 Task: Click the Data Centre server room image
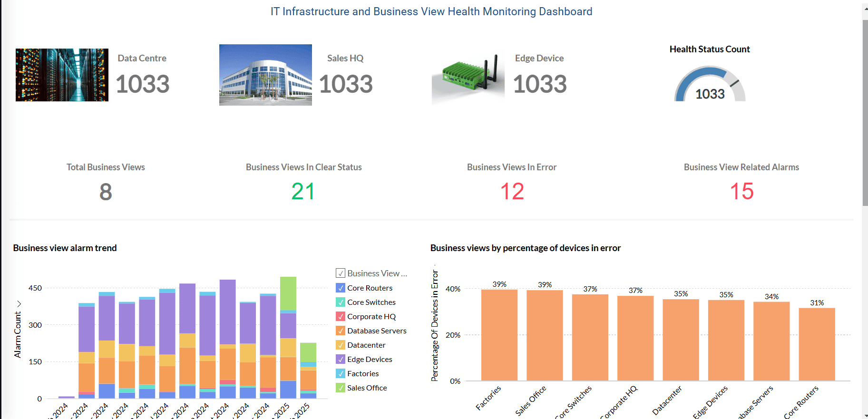[x=62, y=75]
